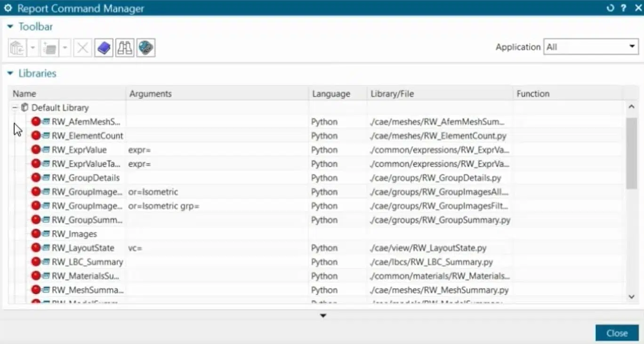
Task: Click the Default Library book icon
Action: [x=25, y=107]
